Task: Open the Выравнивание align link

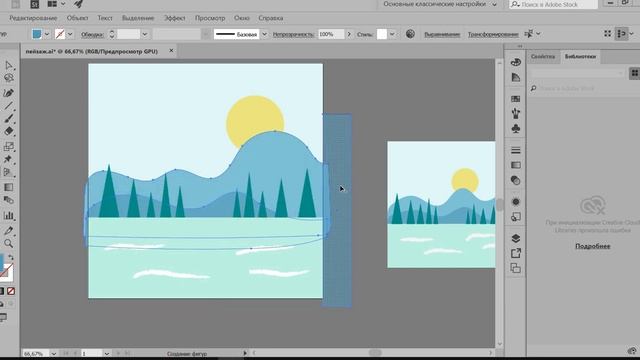Action: click(x=442, y=35)
